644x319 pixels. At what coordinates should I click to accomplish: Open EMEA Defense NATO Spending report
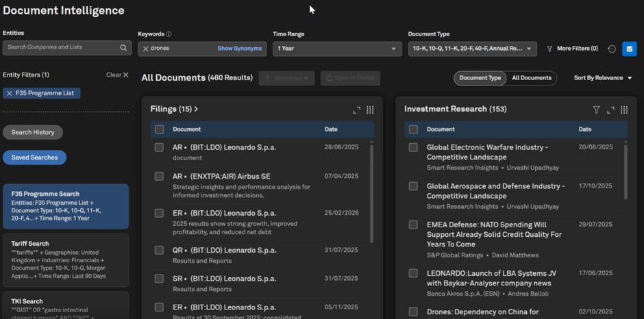(494, 234)
